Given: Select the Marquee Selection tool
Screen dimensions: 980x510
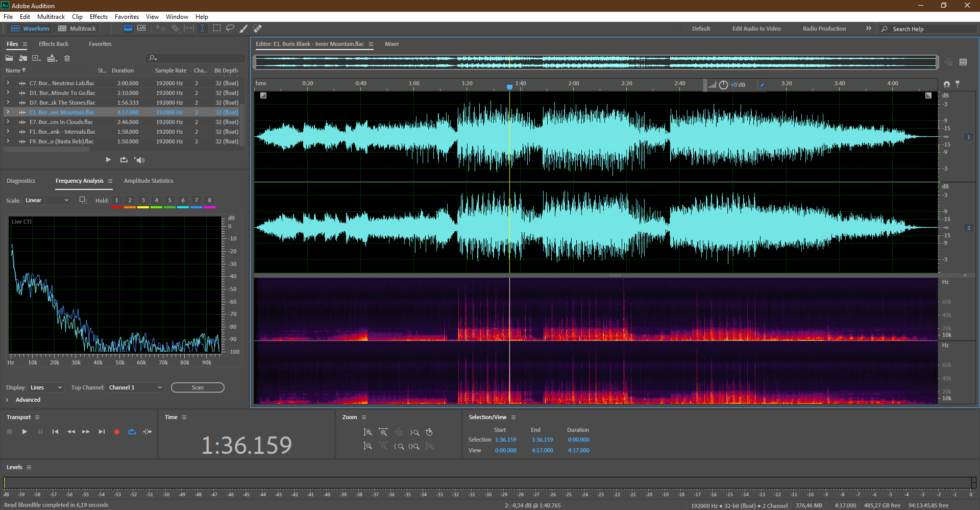Looking at the screenshot, I should pos(217,29).
